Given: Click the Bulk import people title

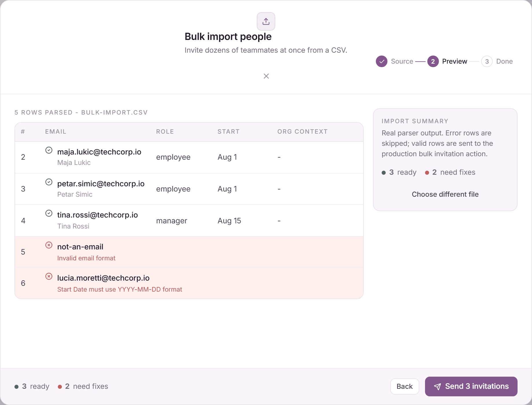Looking at the screenshot, I should pos(228,37).
